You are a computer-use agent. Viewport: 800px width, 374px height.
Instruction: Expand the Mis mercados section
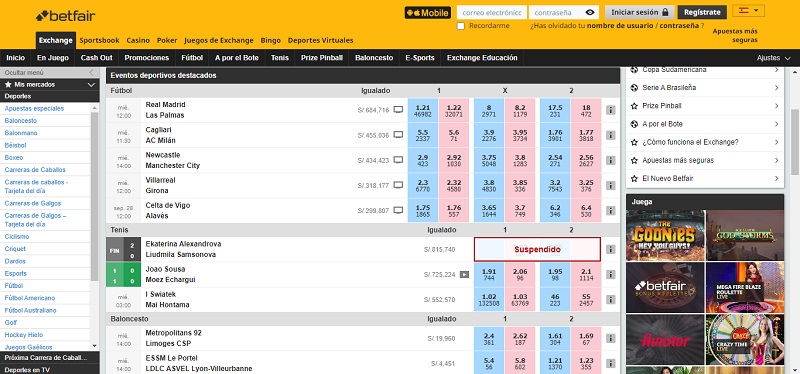49,85
